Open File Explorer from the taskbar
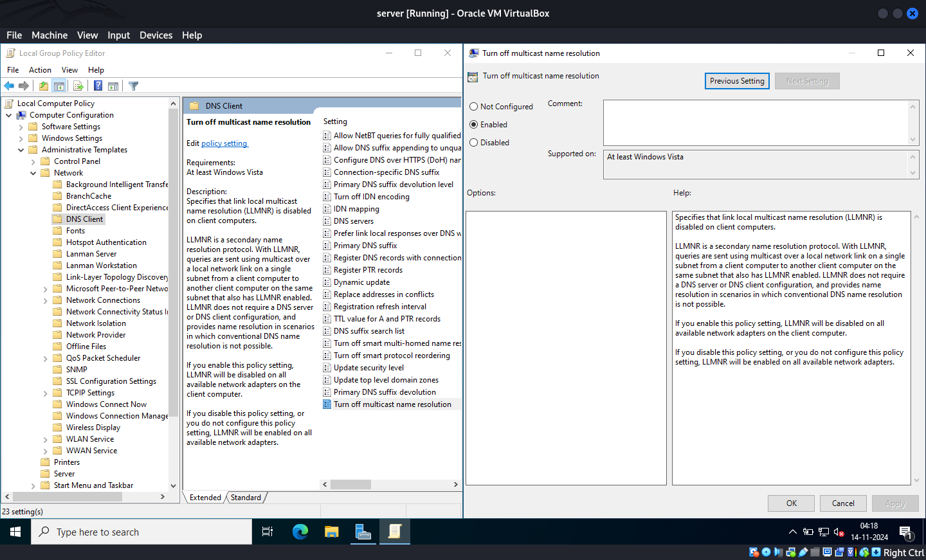926x560 pixels. (x=331, y=532)
